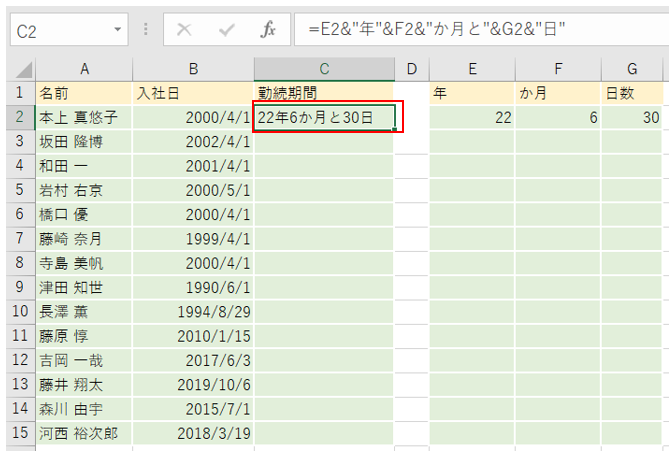The width and height of the screenshot is (671, 455).
Task: Select the 入社日 header cell
Action: tap(193, 93)
